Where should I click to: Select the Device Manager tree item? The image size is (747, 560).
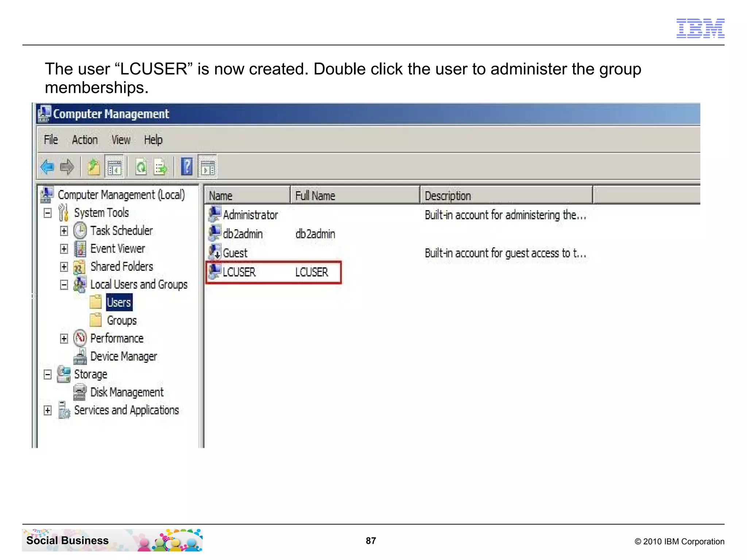coord(124,356)
